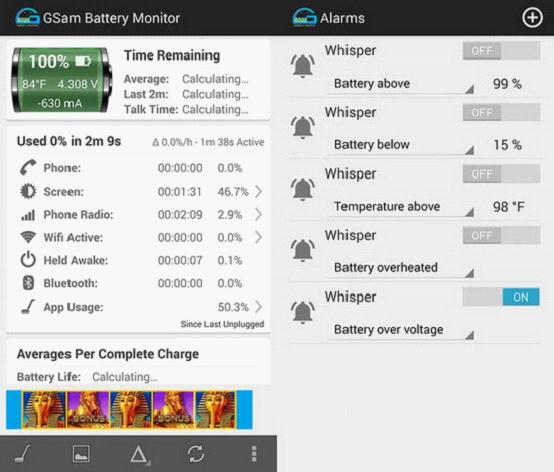The width and height of the screenshot is (554, 472).
Task: Open app usage broom icon in bottom bar
Action: tap(23, 454)
